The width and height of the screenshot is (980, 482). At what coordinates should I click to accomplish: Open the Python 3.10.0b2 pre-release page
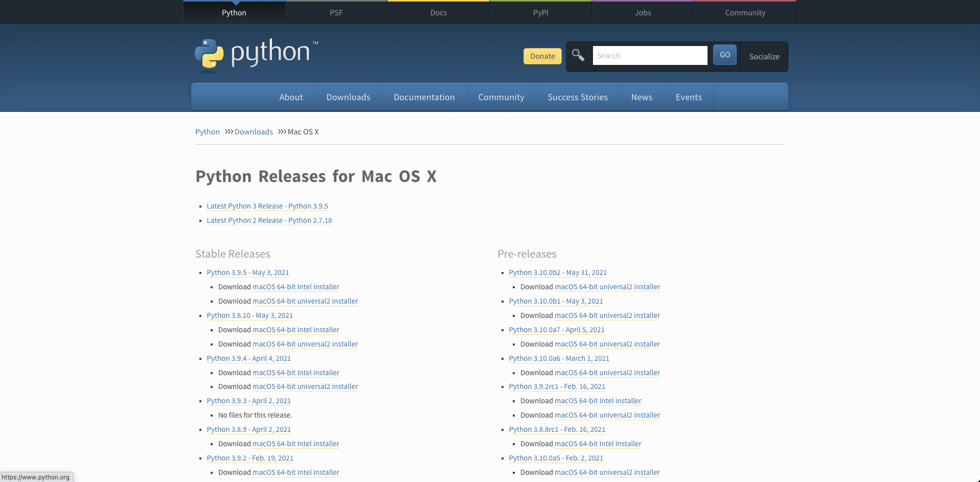557,272
